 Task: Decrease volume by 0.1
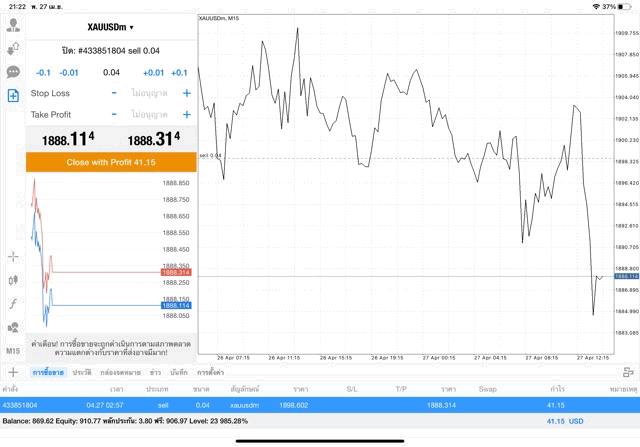click(x=43, y=73)
